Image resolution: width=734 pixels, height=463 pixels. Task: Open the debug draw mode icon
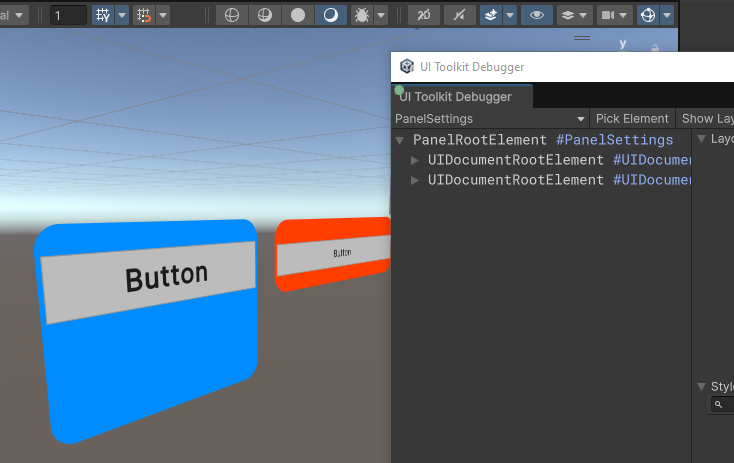point(362,15)
